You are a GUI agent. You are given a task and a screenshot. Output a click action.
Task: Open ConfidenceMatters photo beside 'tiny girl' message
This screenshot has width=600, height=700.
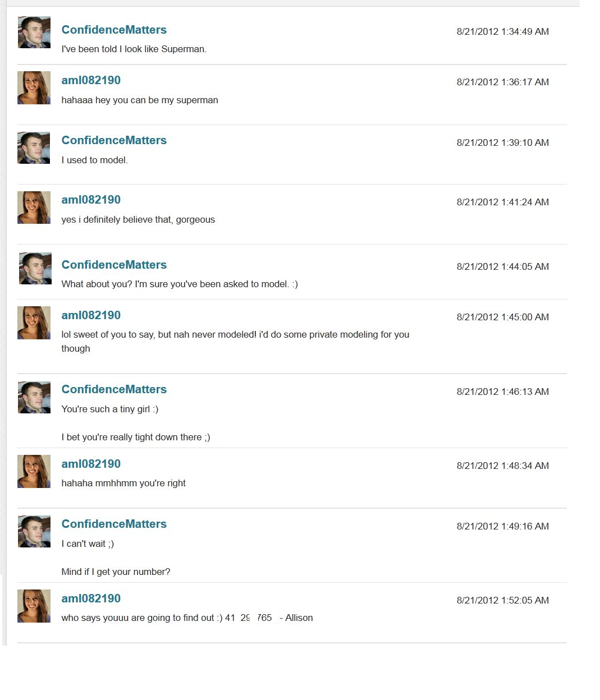click(34, 398)
